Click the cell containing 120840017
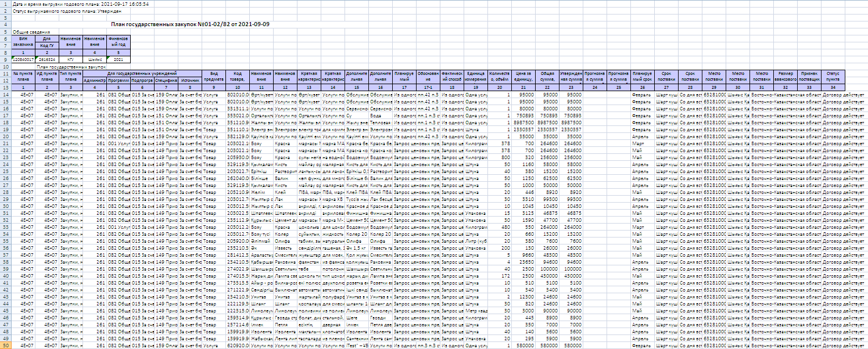Image resolution: width=868 pixels, height=349 pixels. click(x=23, y=59)
